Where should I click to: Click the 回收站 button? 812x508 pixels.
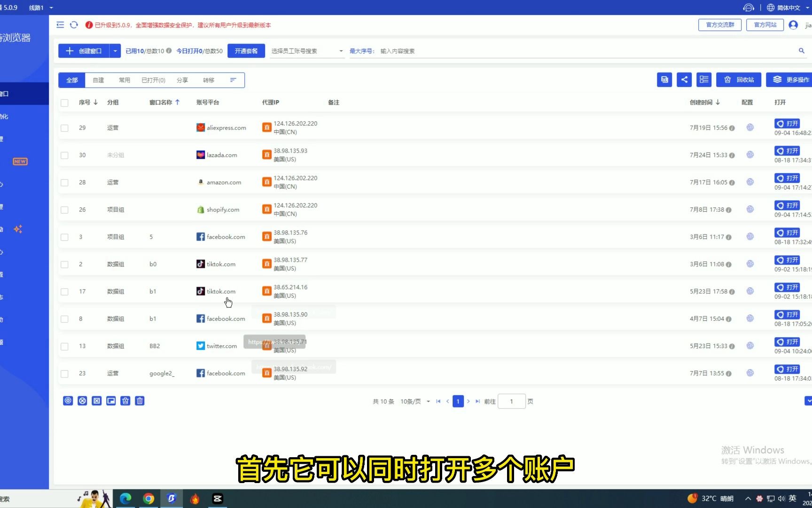click(739, 80)
